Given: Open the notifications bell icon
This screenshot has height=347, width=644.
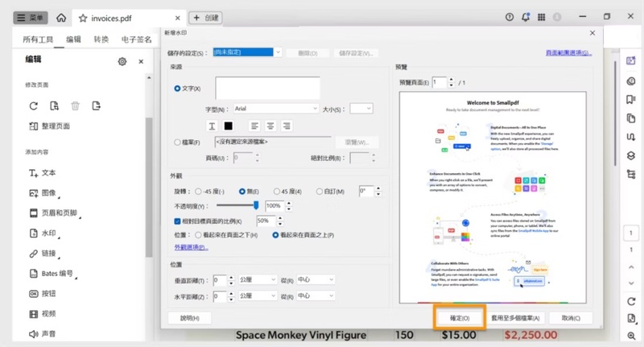Looking at the screenshot, I should (526, 17).
